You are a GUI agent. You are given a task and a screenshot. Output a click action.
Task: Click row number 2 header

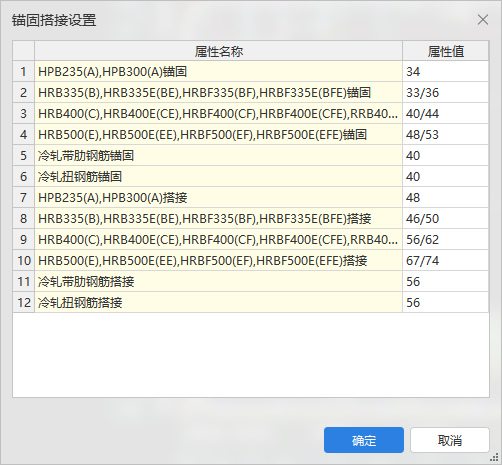23,92
